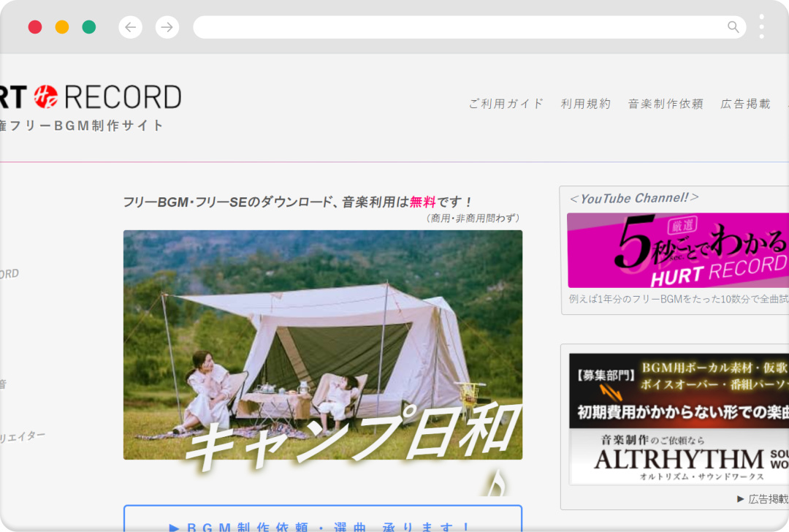Open the 音楽制作依頼 menu item
789x532 pixels.
[x=666, y=104]
